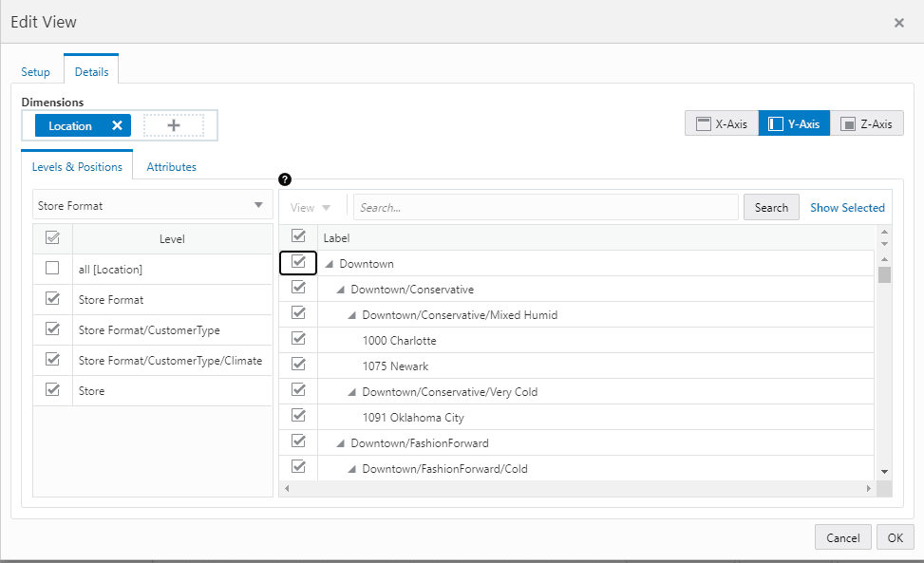Viewport: 924px width, 563px height.
Task: Click the horizontal scrollbar right arrow
Action: click(869, 488)
